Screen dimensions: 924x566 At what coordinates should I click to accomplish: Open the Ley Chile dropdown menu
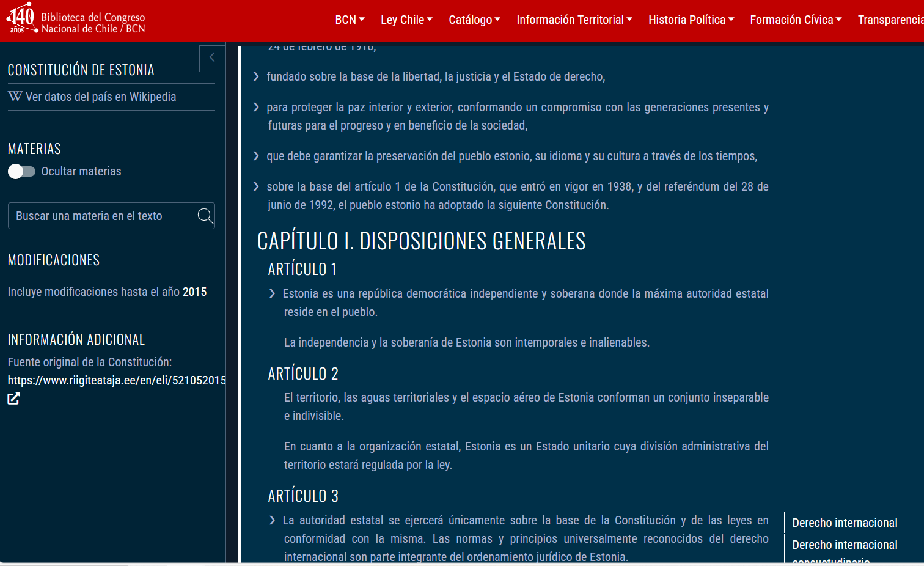(406, 20)
